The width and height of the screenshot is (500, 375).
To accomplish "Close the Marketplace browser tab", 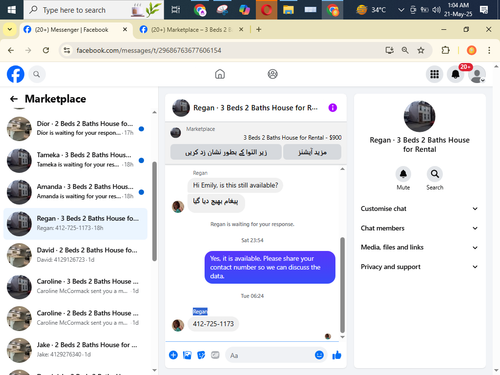I will [x=241, y=29].
